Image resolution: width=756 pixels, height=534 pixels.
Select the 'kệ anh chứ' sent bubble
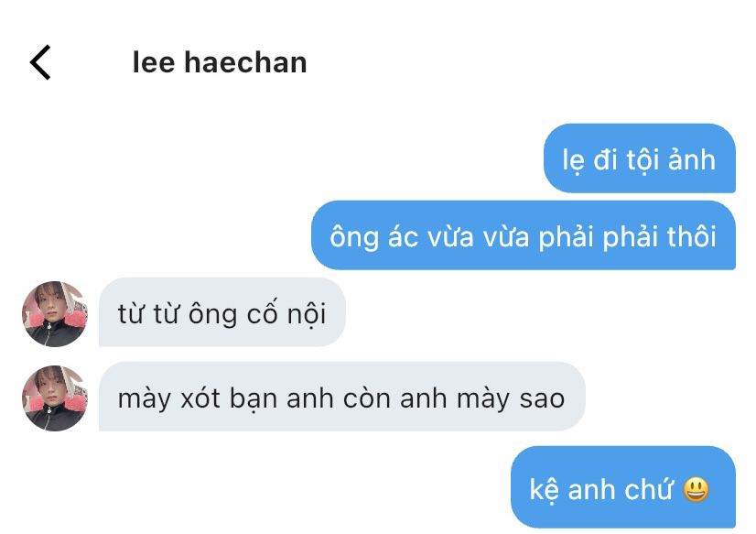[x=623, y=487]
